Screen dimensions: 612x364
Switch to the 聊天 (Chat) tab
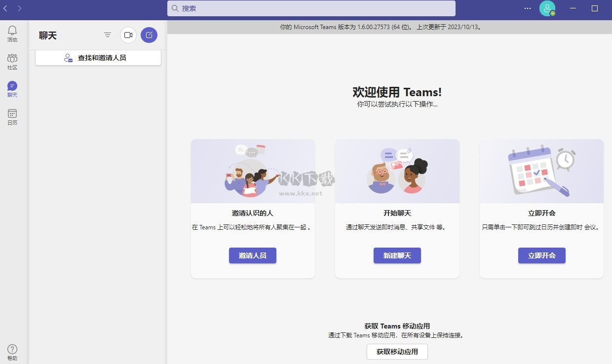(x=12, y=88)
